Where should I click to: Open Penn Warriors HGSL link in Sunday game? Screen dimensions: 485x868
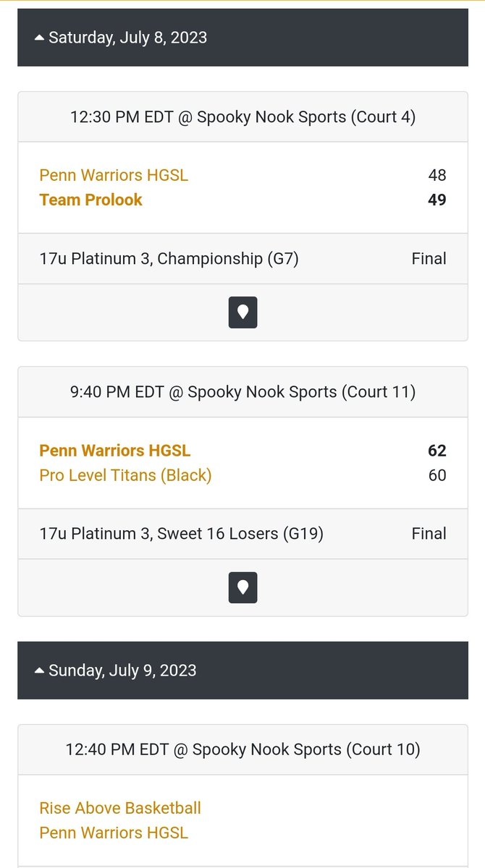114,833
